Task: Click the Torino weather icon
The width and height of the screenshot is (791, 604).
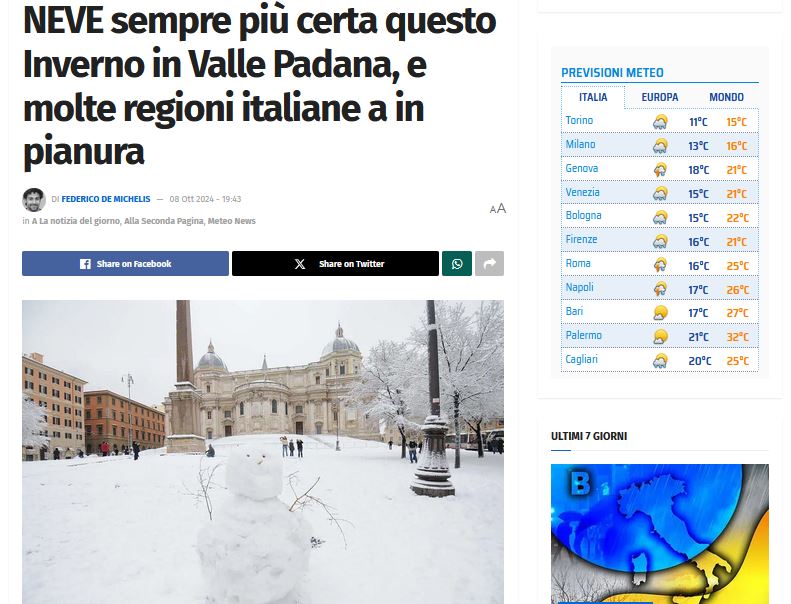Action: click(x=660, y=122)
